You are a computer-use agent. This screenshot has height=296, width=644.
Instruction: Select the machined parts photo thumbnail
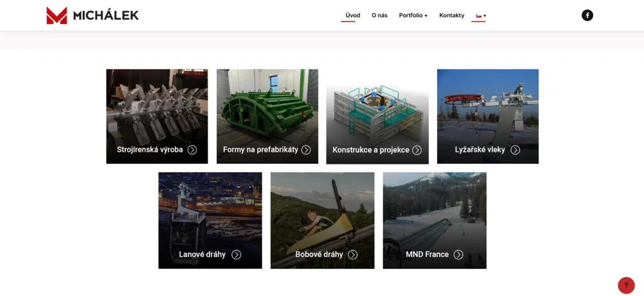click(157, 117)
